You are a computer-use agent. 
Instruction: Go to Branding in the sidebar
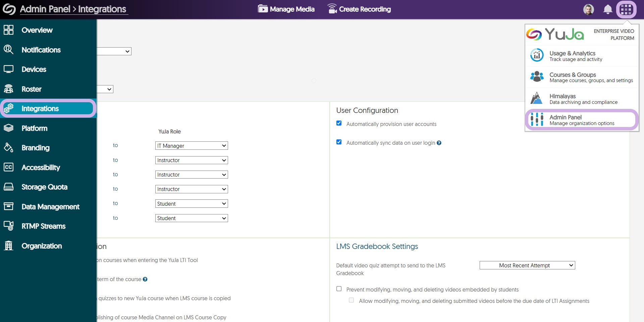pyautogui.click(x=35, y=148)
